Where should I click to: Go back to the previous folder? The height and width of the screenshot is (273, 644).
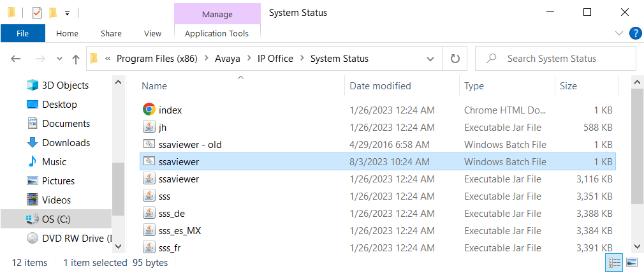(x=15, y=59)
